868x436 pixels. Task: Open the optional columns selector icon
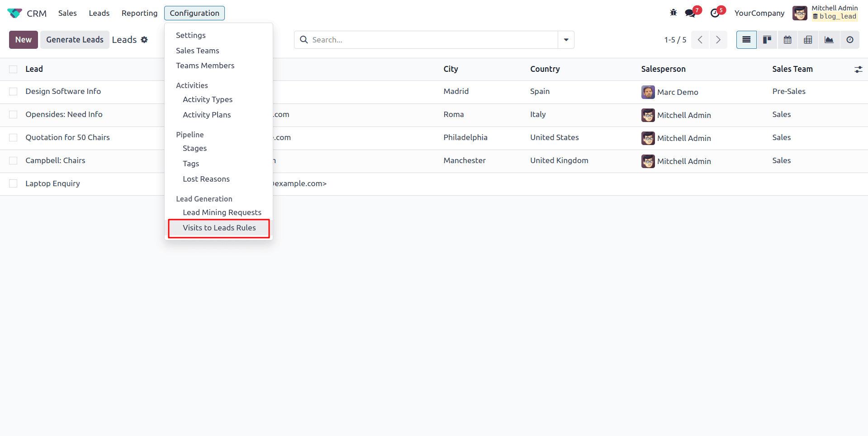point(859,69)
